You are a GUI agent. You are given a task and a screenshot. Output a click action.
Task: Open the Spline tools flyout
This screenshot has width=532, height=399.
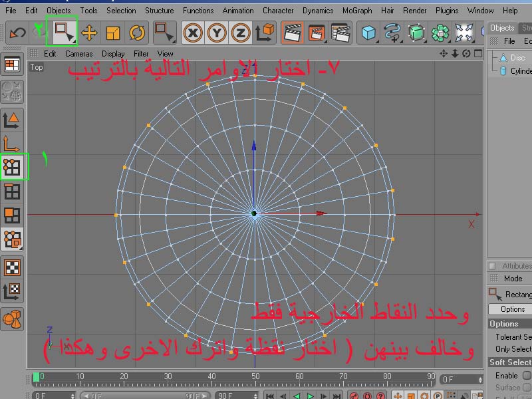point(392,33)
